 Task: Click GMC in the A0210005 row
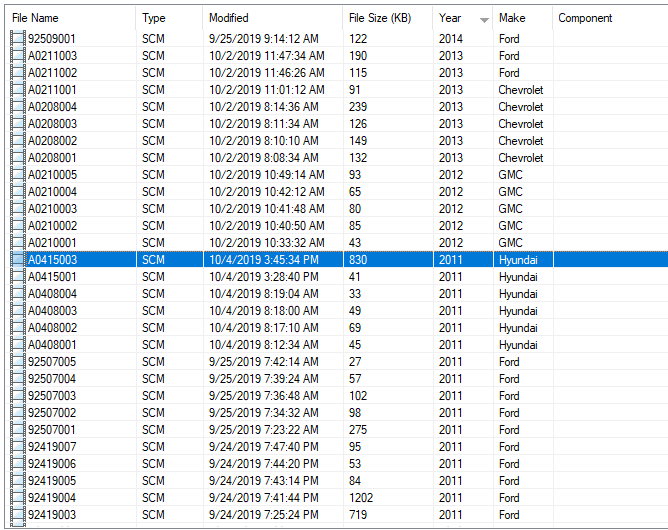coord(510,175)
